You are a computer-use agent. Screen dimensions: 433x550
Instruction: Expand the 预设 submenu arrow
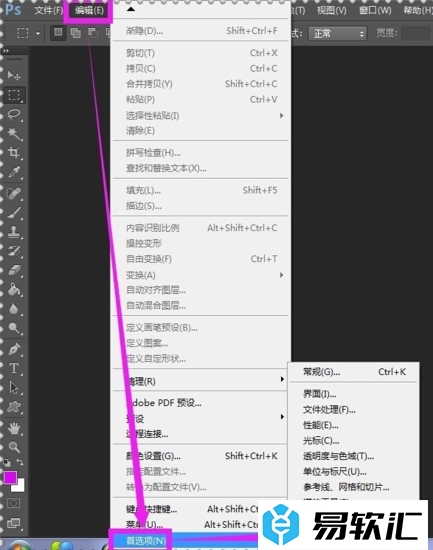(x=282, y=417)
